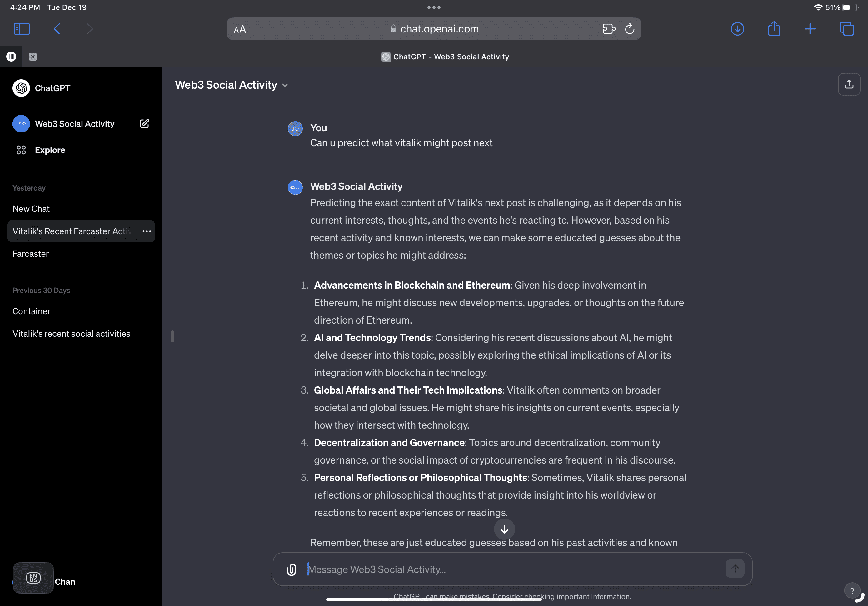Open Vitalik's Recent Farcaster Activity chat
This screenshot has width=868, height=606.
coord(72,231)
